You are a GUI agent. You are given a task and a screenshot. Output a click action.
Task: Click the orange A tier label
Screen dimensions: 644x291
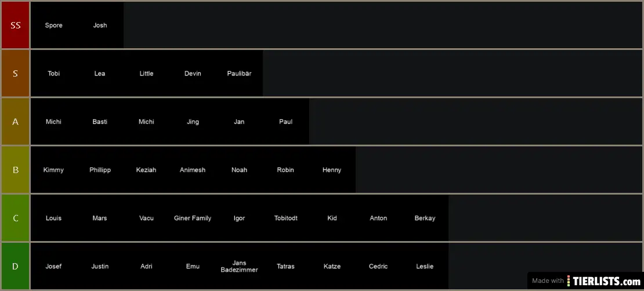(x=15, y=121)
